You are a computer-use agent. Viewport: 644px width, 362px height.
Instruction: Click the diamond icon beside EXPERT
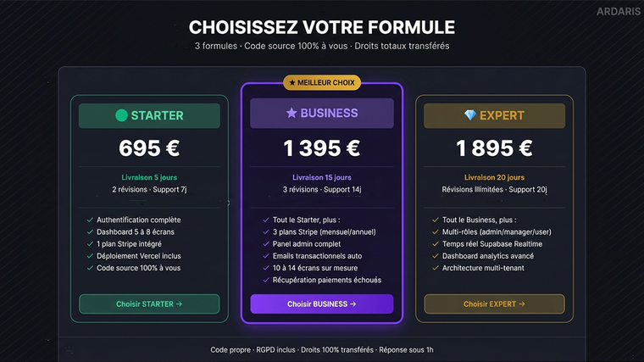[x=470, y=115]
